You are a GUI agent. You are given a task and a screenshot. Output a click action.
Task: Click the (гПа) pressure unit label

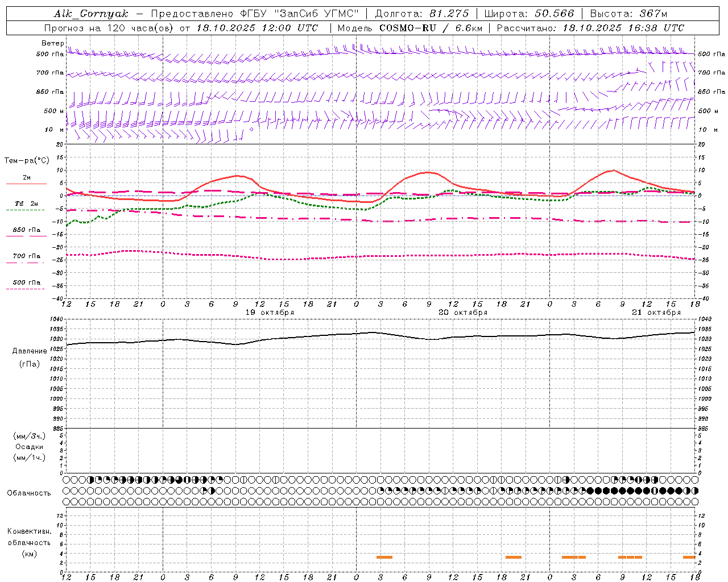[x=29, y=364]
